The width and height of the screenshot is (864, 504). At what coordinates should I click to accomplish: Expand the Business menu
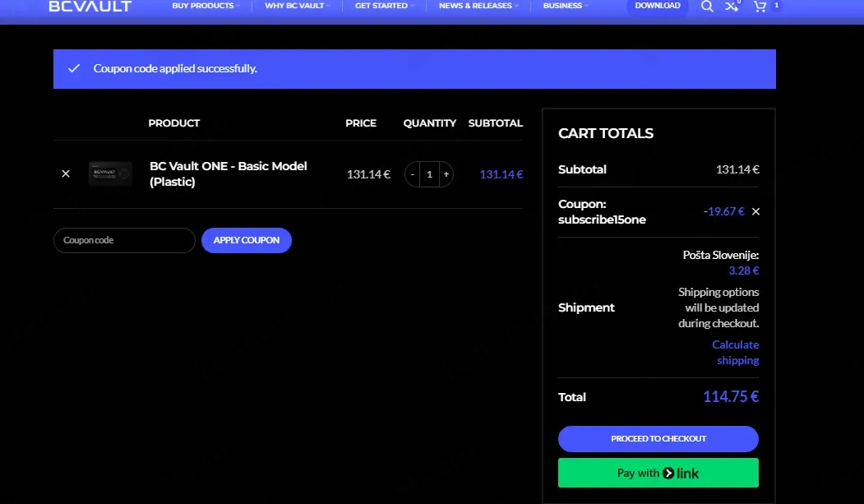(x=566, y=6)
